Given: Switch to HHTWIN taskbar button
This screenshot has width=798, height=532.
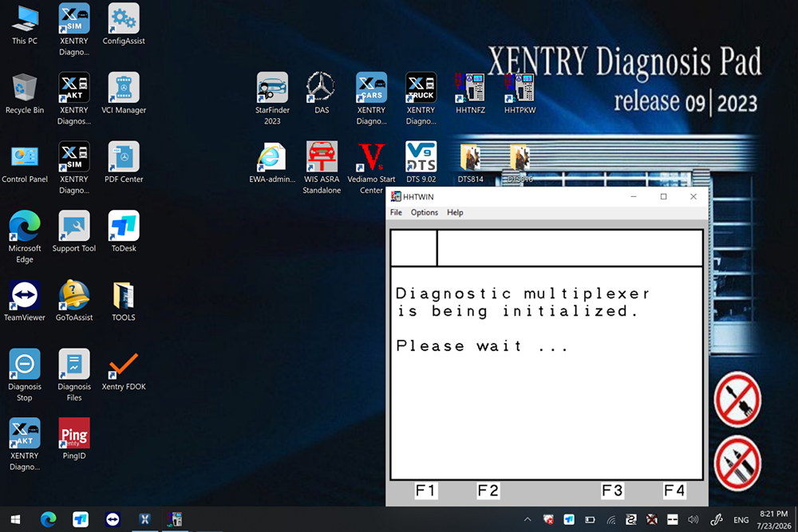Looking at the screenshot, I should [x=175, y=519].
